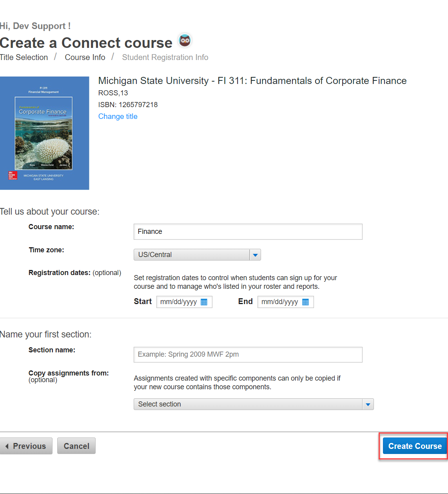Go to the Title Selection breadcrumb step

click(x=24, y=57)
